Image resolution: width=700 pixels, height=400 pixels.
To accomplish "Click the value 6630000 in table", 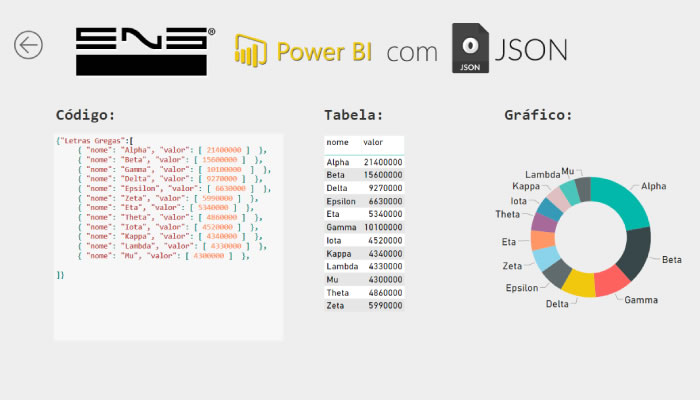I will pos(385,201).
